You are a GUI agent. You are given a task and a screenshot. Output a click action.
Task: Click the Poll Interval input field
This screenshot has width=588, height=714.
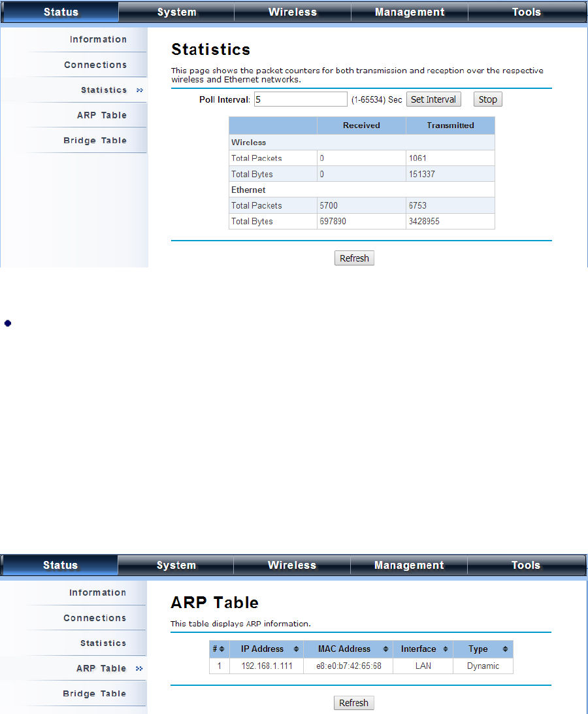(x=301, y=99)
